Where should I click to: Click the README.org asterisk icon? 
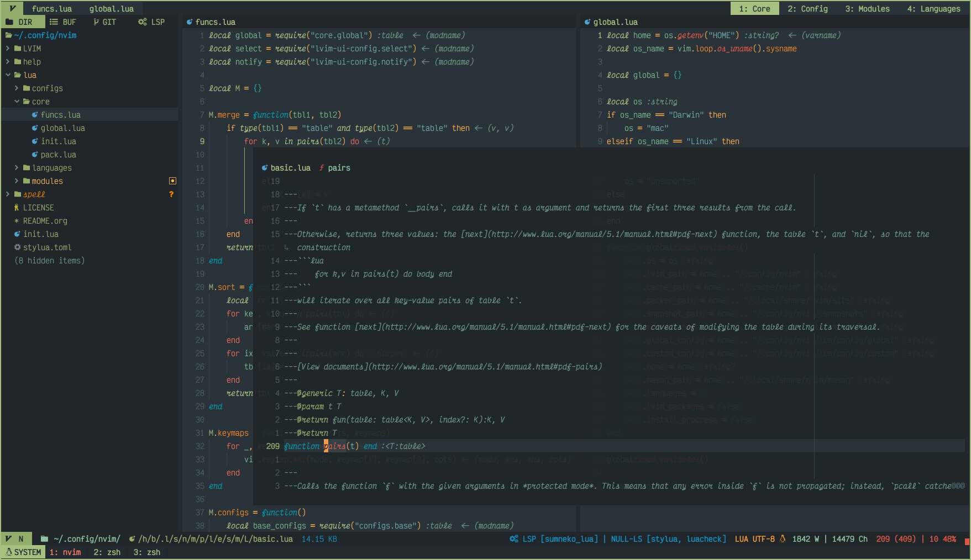[17, 221]
